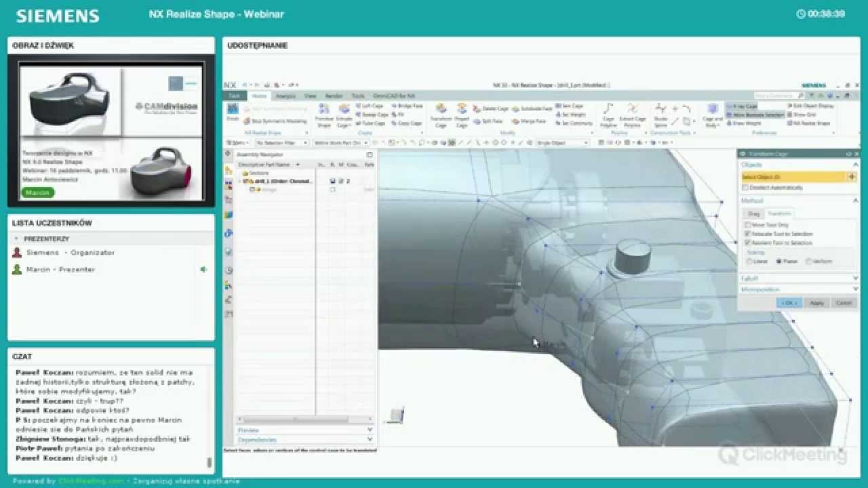Viewport: 868px width, 488px height.
Task: Click the Apply button
Action: click(x=816, y=303)
